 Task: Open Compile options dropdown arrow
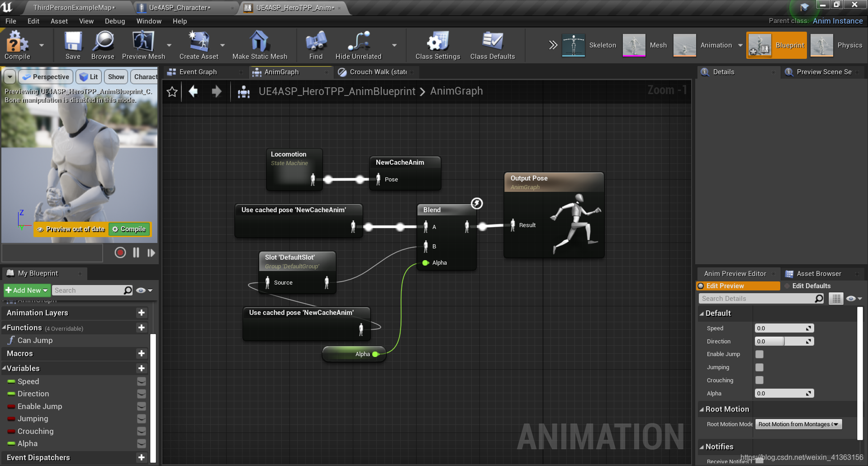[x=42, y=45]
